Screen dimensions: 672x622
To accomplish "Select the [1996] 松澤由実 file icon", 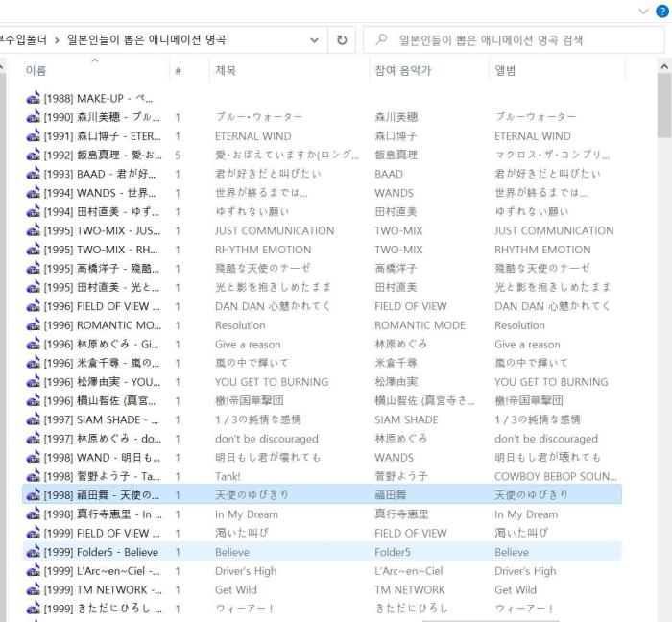I will [33, 382].
